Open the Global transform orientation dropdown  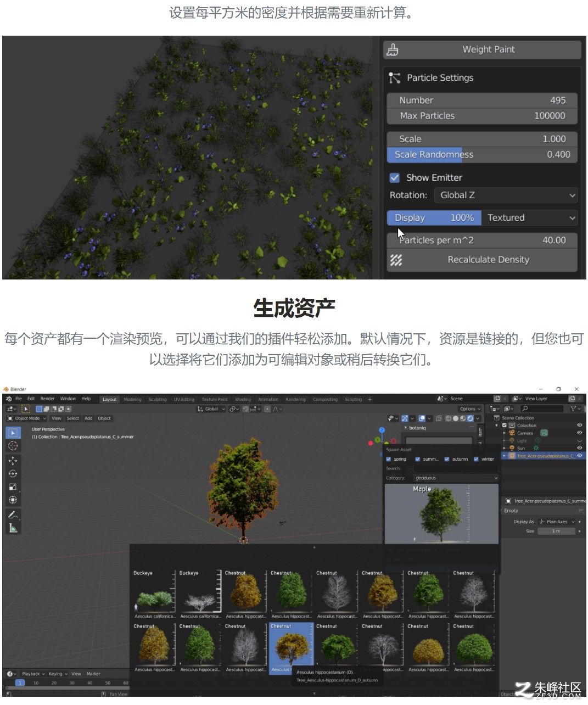(211, 409)
